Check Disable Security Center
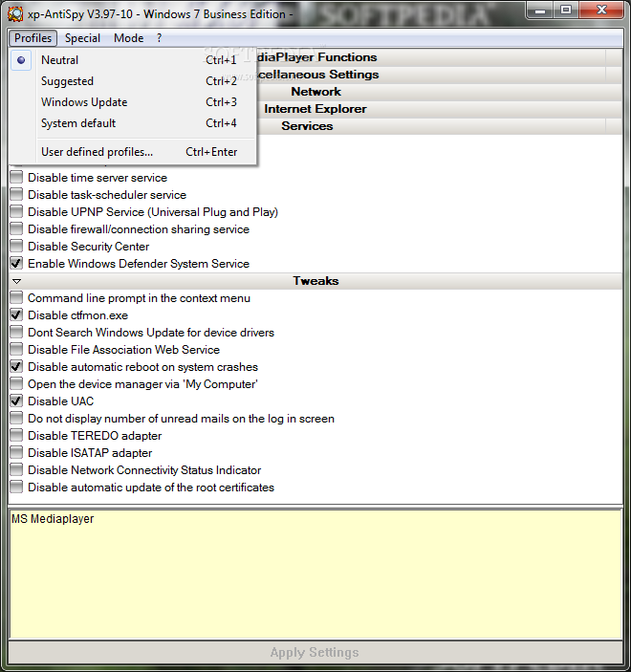Viewport: 631px width, 672px height. [16, 246]
